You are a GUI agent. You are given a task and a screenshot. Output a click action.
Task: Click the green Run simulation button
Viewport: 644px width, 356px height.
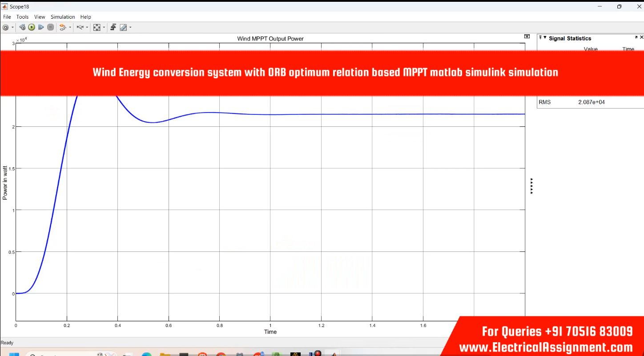click(32, 28)
